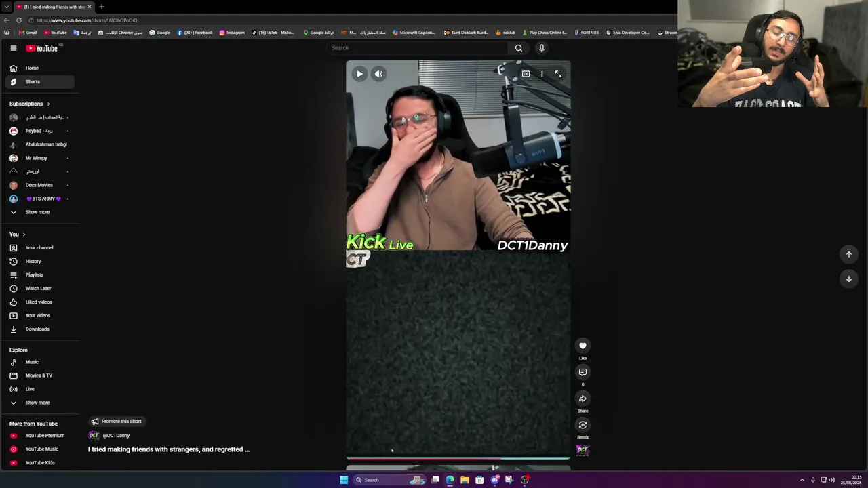Click the Promote this Short button
The height and width of the screenshot is (488, 868).
pyautogui.click(x=116, y=422)
